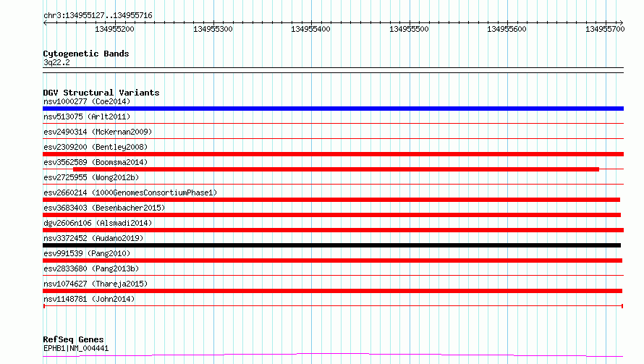Click the red bar for esv2660214
The height and width of the screenshot is (364, 644).
tap(331, 200)
